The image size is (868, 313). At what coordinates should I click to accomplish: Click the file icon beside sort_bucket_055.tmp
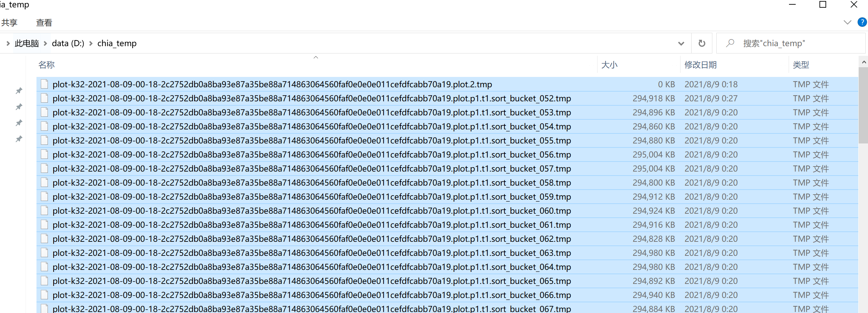pyautogui.click(x=45, y=140)
